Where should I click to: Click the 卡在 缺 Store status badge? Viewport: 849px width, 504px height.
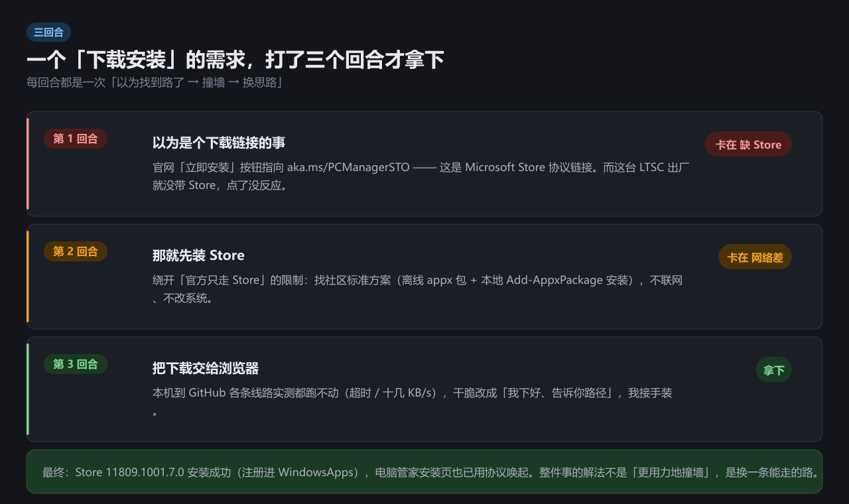(748, 145)
